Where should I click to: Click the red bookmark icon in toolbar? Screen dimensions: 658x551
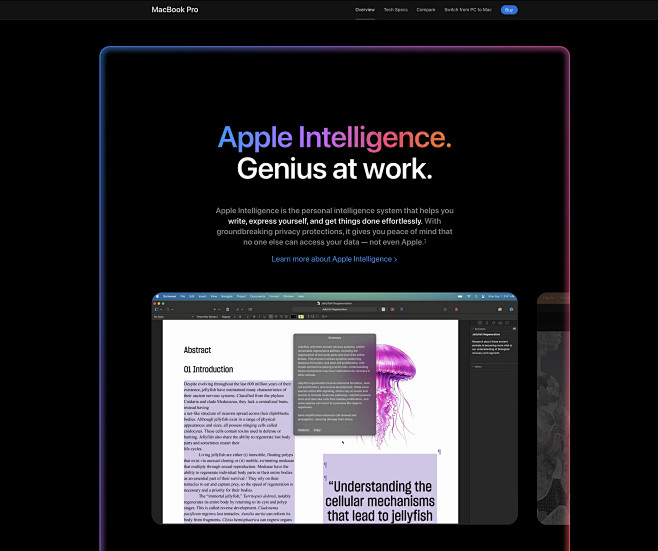point(456,309)
